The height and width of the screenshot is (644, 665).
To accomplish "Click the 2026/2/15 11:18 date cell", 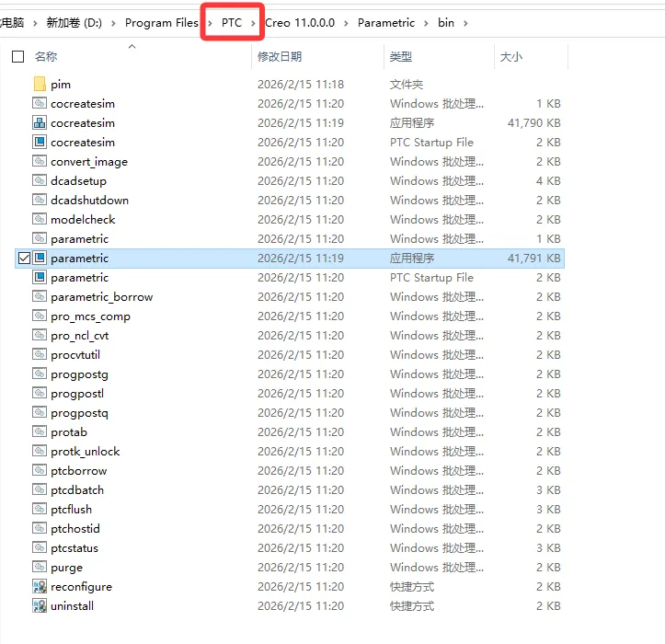I will point(301,84).
